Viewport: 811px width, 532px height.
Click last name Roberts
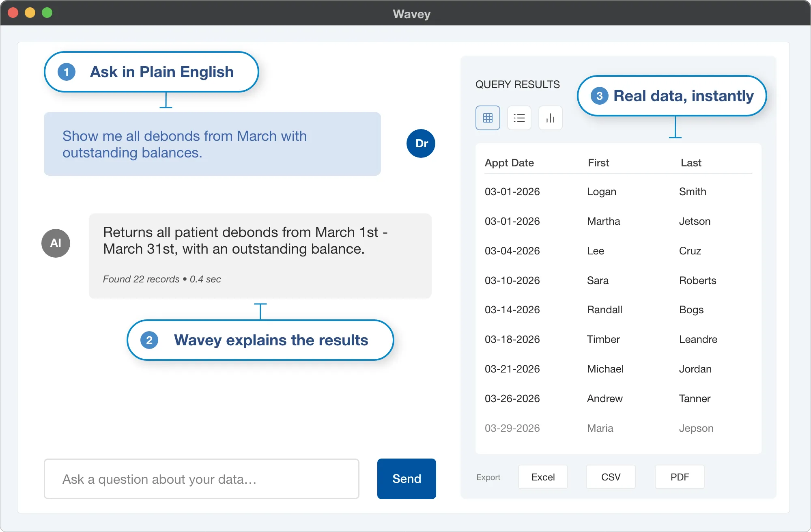(x=697, y=280)
